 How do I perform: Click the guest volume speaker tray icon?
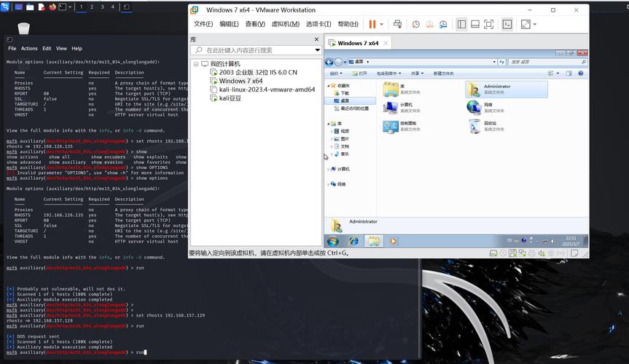tap(552, 241)
